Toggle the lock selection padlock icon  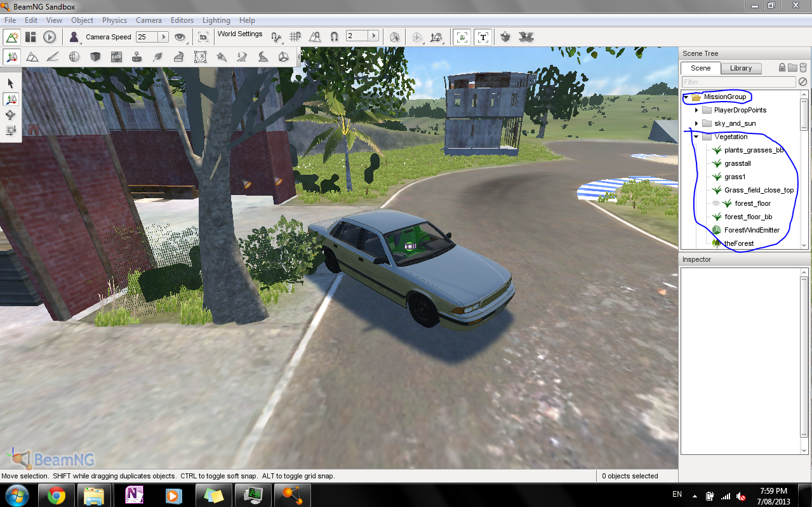(782, 68)
